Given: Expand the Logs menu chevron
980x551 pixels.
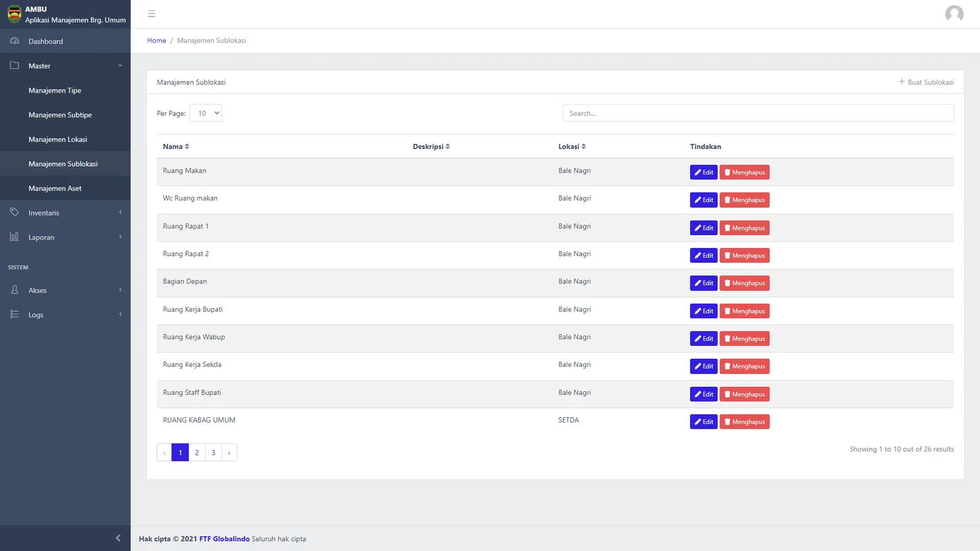Looking at the screenshot, I should 120,315.
